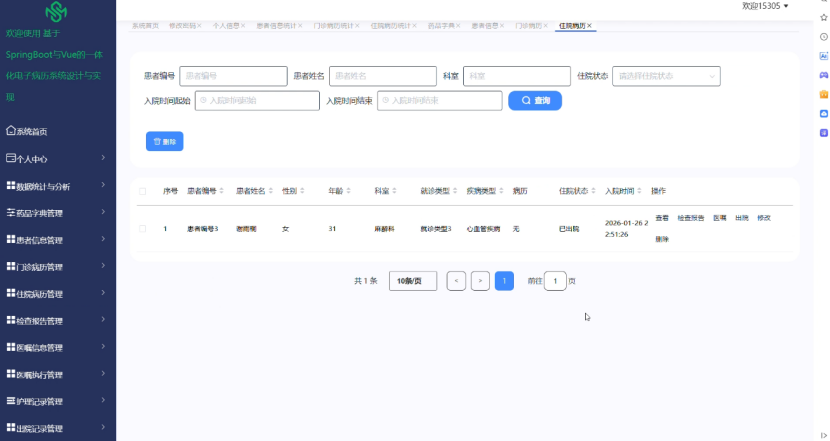This screenshot has width=830, height=441.
Task: Switch to the 系统首页 tab
Action: (x=145, y=25)
